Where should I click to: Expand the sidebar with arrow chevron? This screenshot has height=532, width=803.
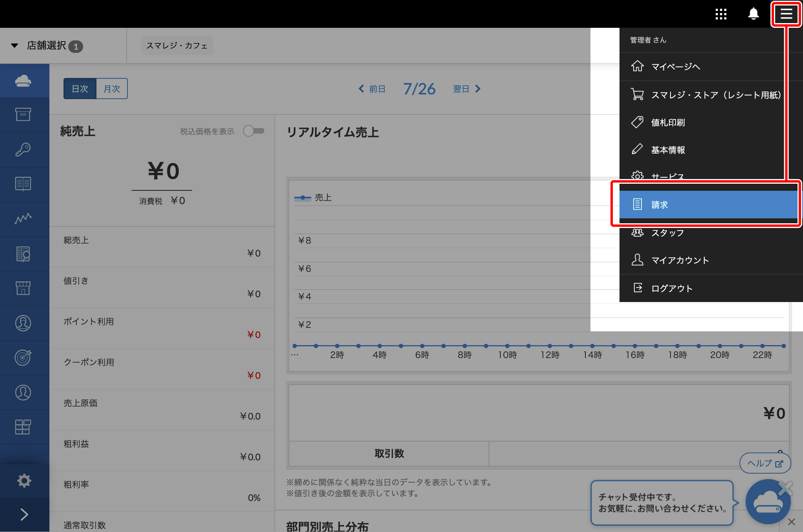[x=24, y=514]
